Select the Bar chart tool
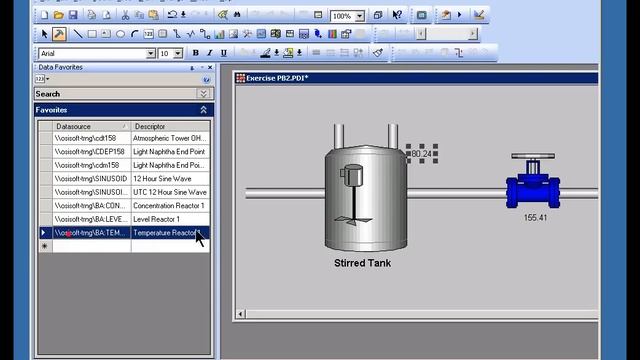The image size is (640, 360). pos(219,34)
